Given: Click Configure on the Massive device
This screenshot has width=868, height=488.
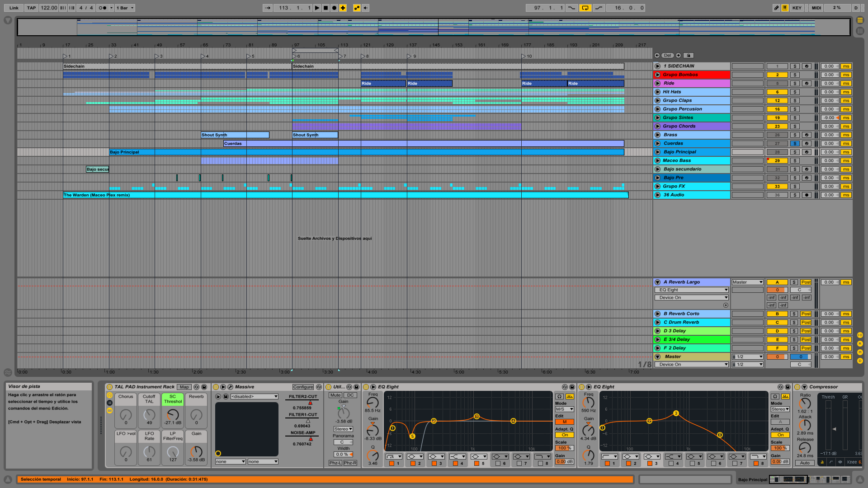Looking at the screenshot, I should (x=303, y=387).
